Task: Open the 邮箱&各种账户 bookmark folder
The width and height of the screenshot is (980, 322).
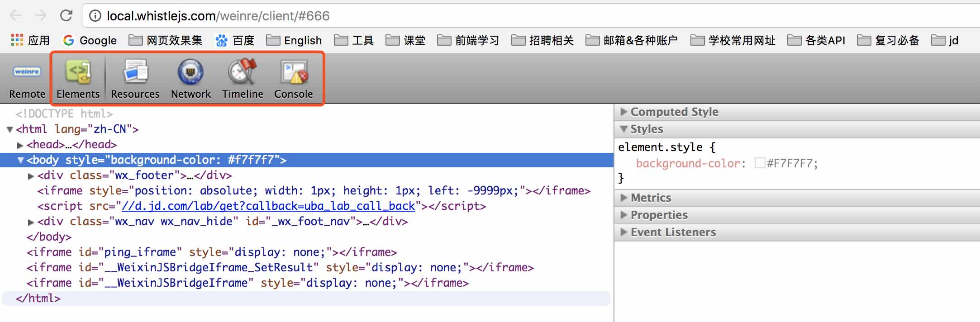Action: pyautogui.click(x=632, y=40)
